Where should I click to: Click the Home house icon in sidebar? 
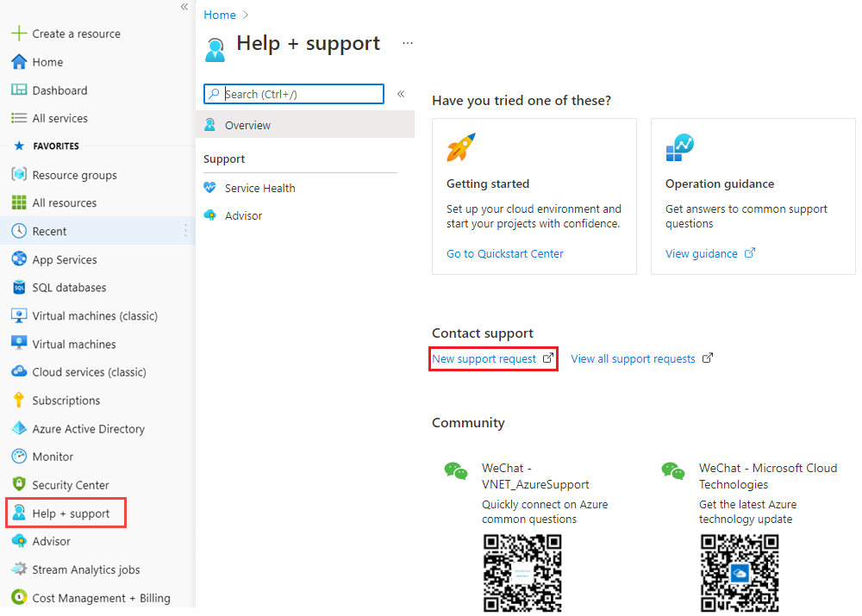[19, 61]
